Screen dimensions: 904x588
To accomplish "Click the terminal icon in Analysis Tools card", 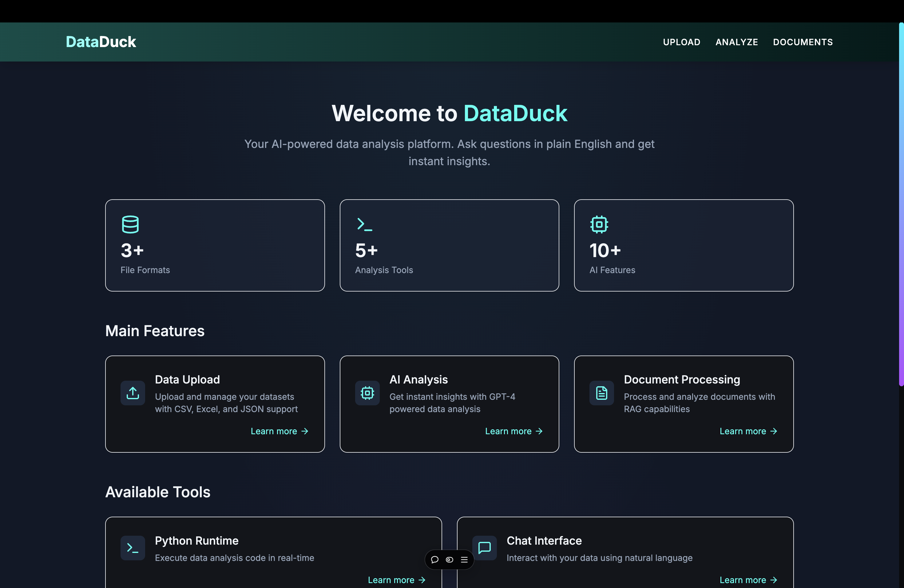I will [x=364, y=224].
